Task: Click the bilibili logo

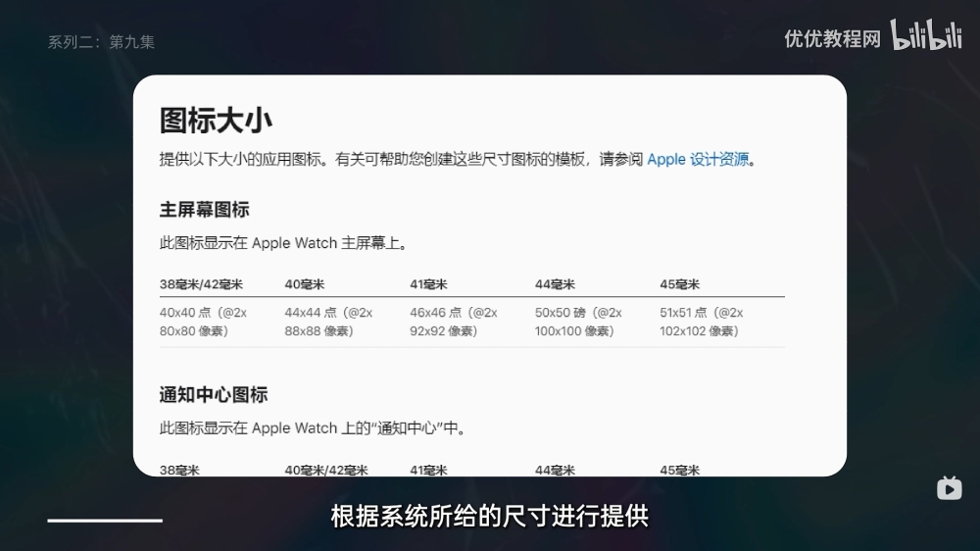Action: [926, 34]
